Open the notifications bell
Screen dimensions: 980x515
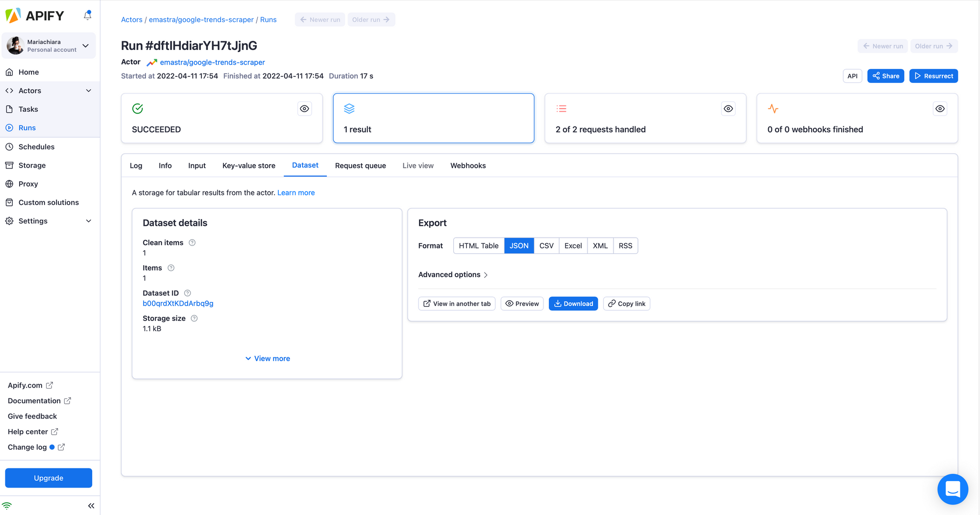(x=88, y=15)
